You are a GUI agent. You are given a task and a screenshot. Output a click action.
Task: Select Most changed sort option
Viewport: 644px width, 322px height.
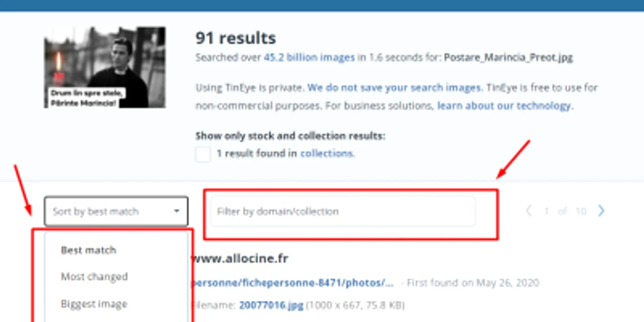[x=94, y=277]
